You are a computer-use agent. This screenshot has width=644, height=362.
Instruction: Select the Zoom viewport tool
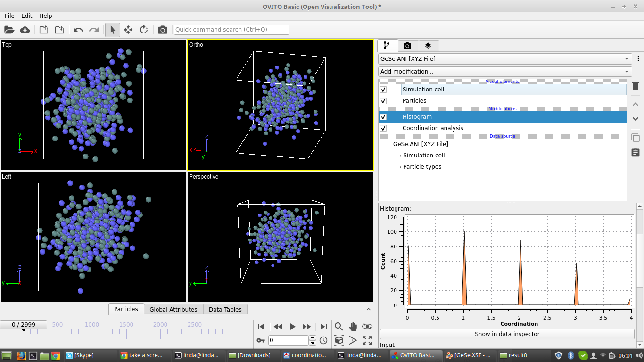coord(339,326)
